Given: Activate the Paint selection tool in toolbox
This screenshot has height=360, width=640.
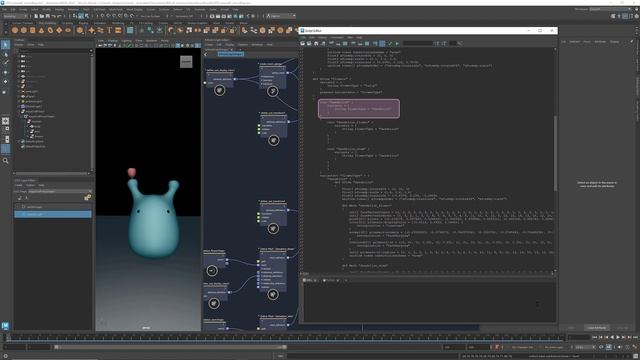Looking at the screenshot, I should click(5, 63).
